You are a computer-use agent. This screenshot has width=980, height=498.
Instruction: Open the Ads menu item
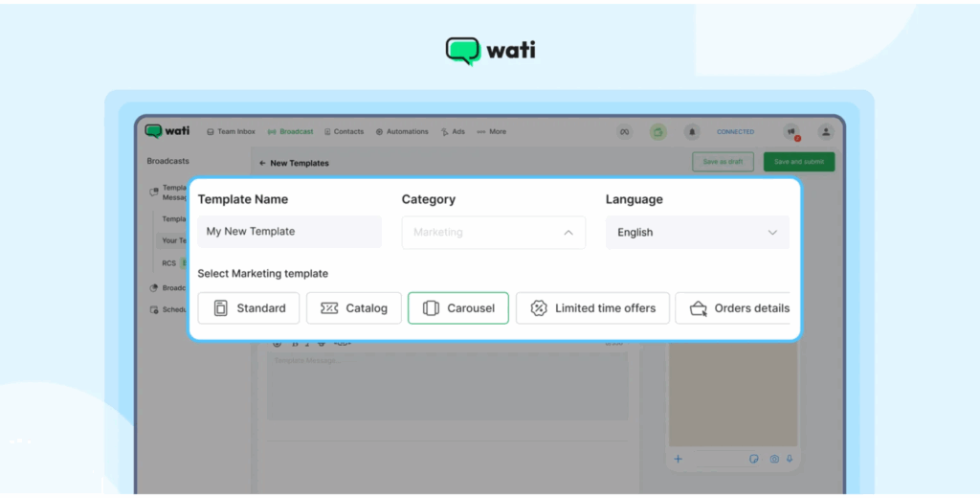tap(453, 132)
